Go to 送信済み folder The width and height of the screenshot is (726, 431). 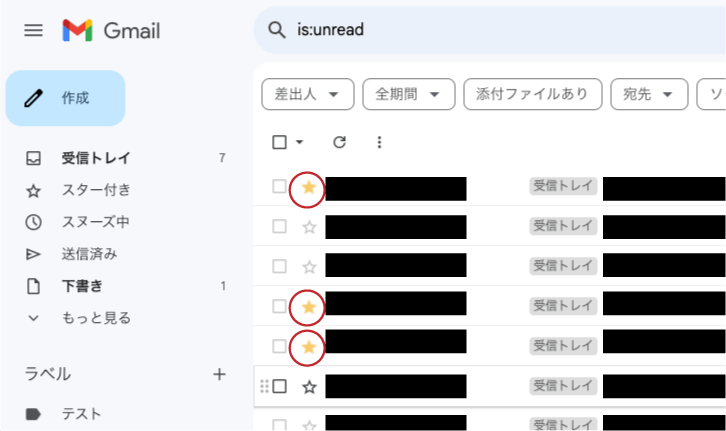click(x=89, y=254)
